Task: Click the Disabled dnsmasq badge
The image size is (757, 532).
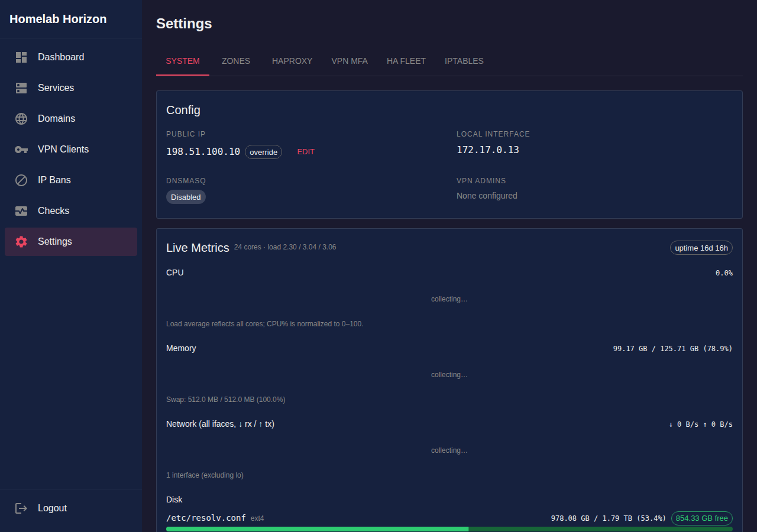Action: click(186, 197)
